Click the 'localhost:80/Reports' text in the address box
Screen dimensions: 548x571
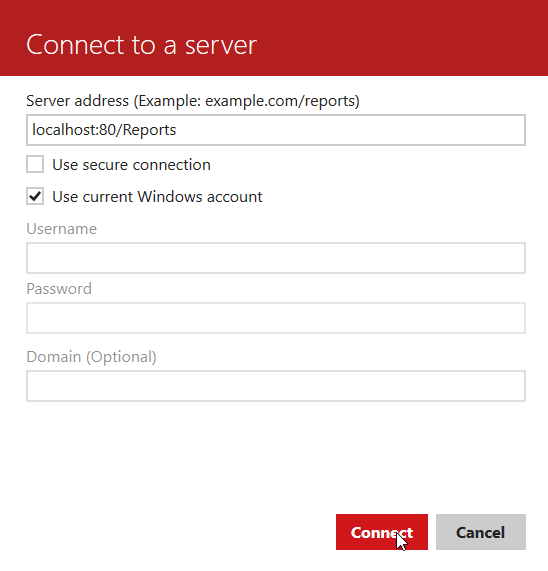(x=104, y=130)
